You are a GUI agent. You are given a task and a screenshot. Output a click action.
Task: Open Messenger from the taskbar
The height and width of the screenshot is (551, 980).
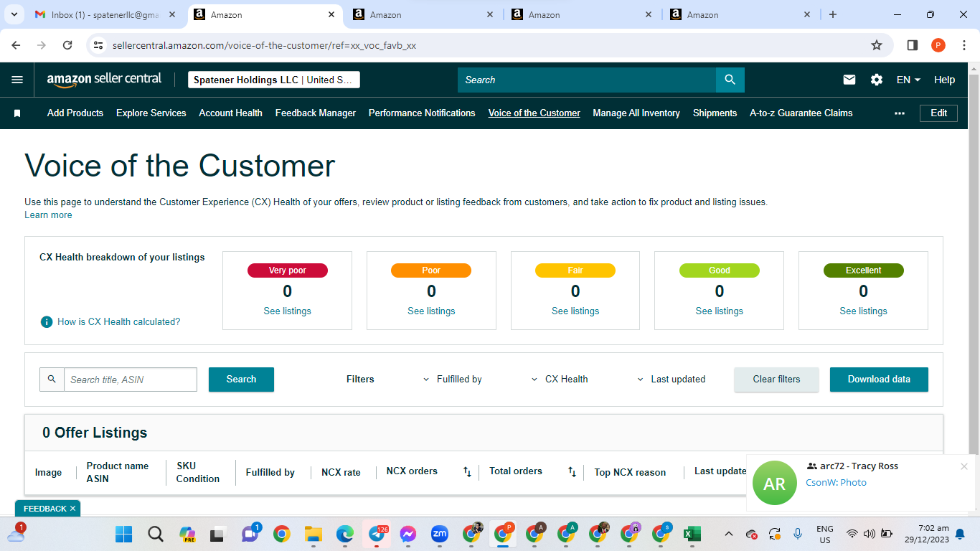pos(408,534)
